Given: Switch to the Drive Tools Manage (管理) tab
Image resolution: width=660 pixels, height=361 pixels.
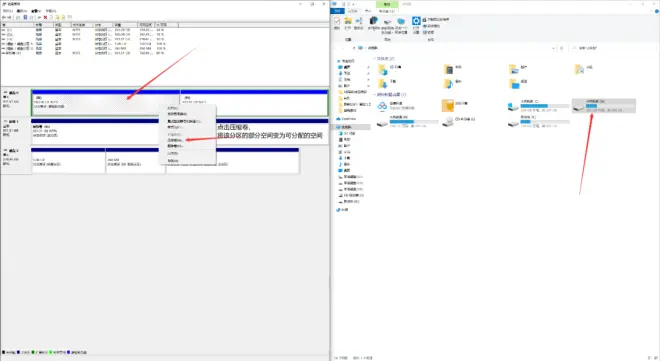Looking at the screenshot, I should 386,11.
